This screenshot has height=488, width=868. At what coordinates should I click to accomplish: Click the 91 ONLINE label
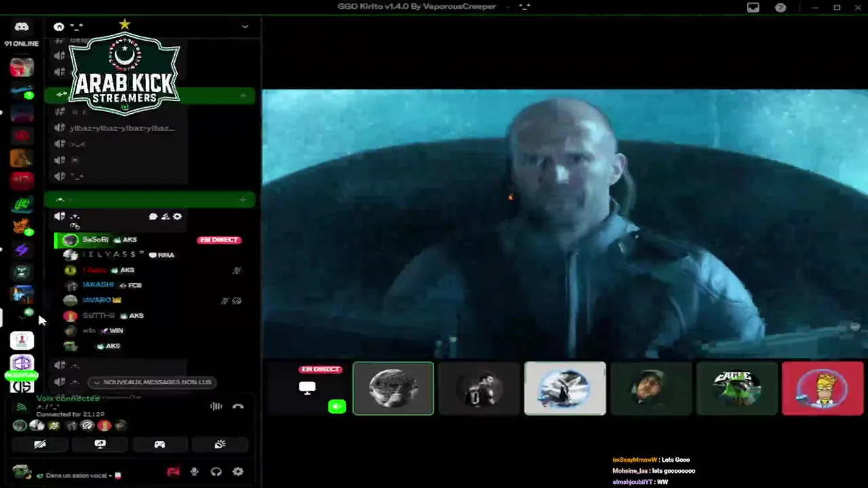click(x=22, y=43)
